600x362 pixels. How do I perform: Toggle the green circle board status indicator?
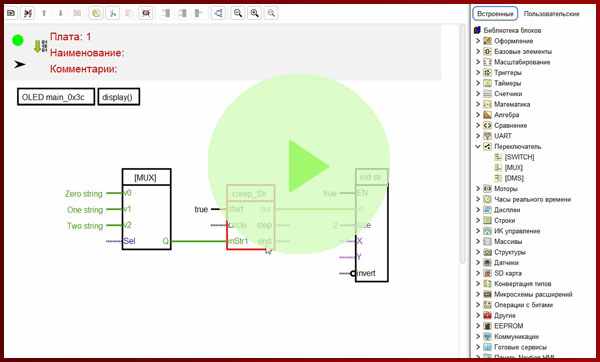[x=18, y=40]
